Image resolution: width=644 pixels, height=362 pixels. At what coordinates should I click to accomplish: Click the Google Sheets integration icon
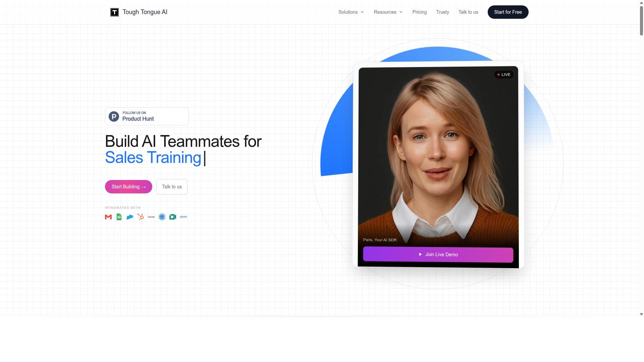119,217
